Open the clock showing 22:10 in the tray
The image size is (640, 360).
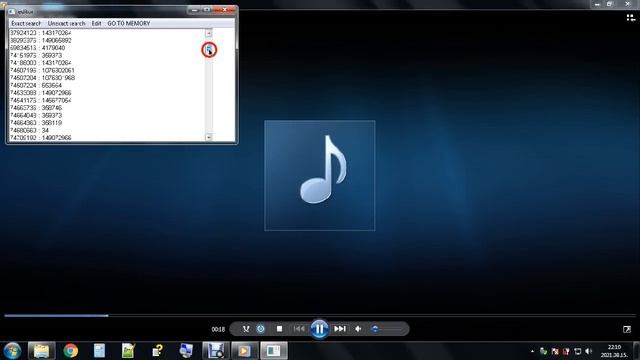[x=614, y=351]
